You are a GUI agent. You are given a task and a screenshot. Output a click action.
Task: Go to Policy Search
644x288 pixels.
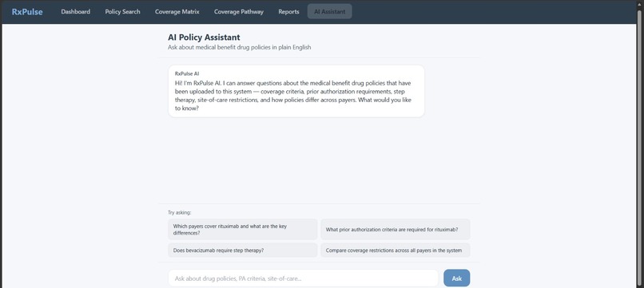tap(122, 11)
